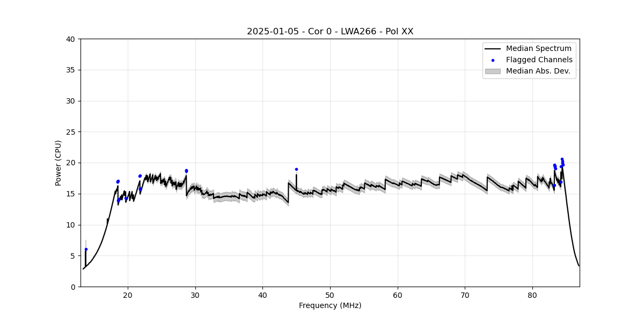Click the black Median Spectrum legend line
This screenshot has height=322, width=644.
tap(493, 49)
